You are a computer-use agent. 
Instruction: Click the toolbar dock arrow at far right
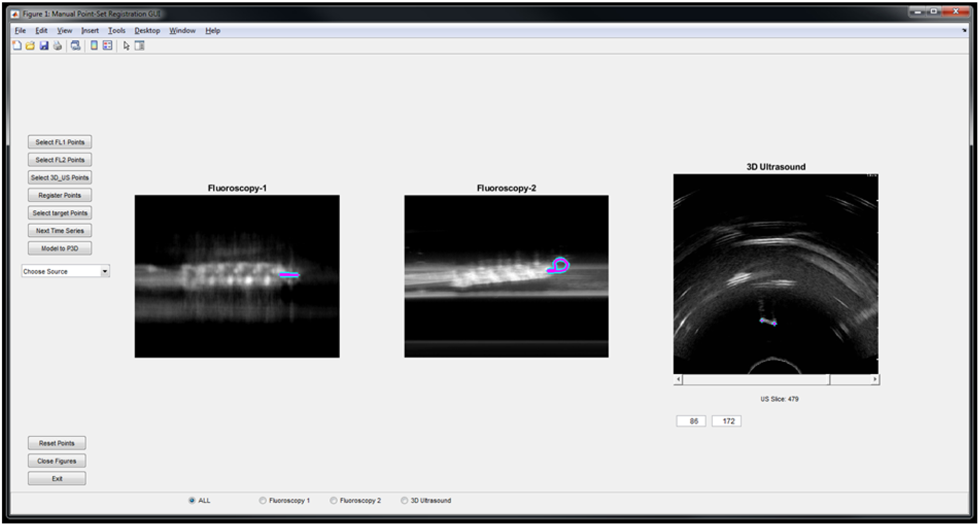pos(964,31)
